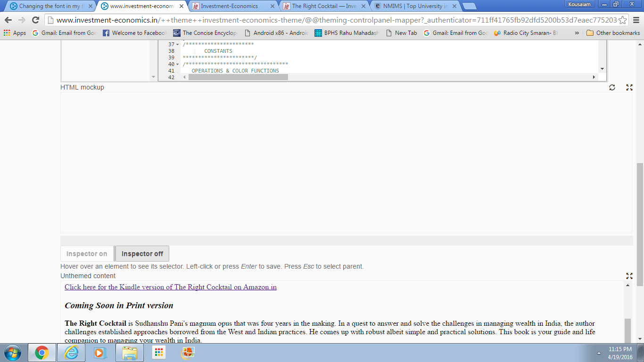Click the code editor right scroll arrow
Viewport: 644px width, 362px height.
(x=594, y=77)
